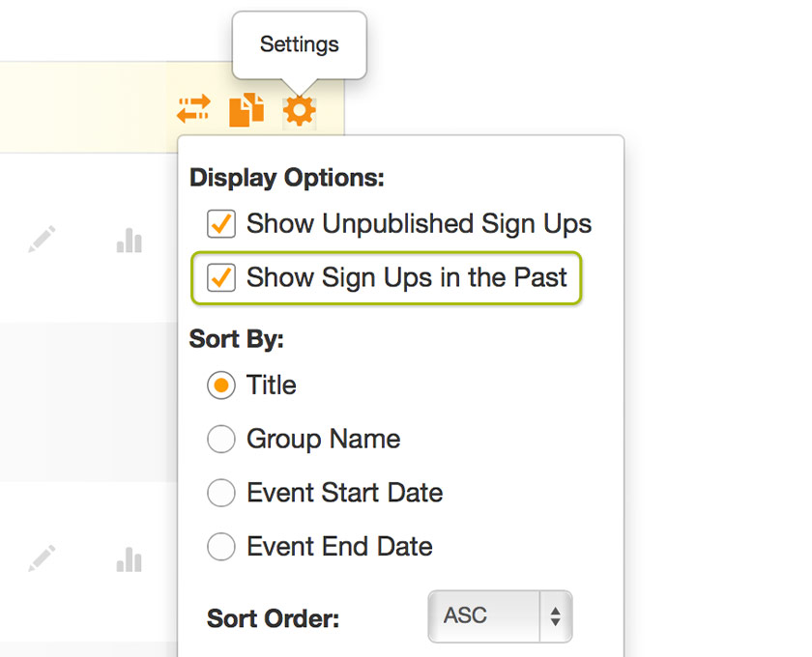The image size is (812, 657).
Task: Select the duplicate pages icon
Action: coord(246,108)
